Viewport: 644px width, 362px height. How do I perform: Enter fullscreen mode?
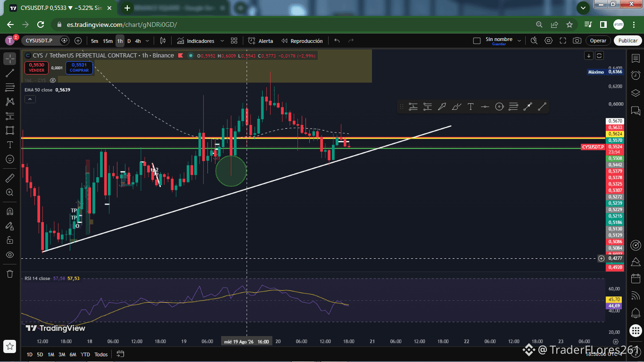point(562,41)
